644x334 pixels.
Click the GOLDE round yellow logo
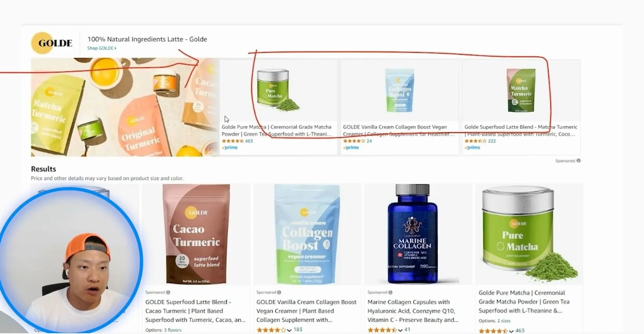(x=42, y=43)
